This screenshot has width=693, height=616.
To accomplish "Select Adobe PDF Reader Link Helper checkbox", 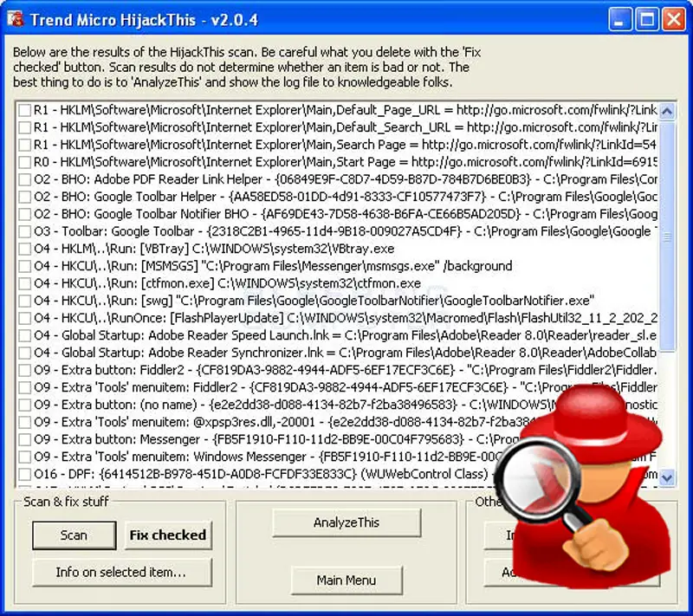I will (x=25, y=179).
